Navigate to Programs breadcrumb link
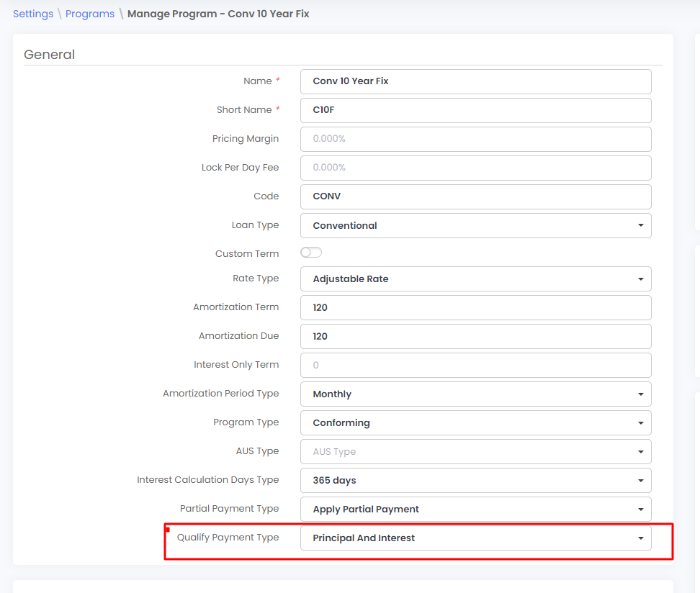Image resolution: width=700 pixels, height=593 pixels. (90, 14)
